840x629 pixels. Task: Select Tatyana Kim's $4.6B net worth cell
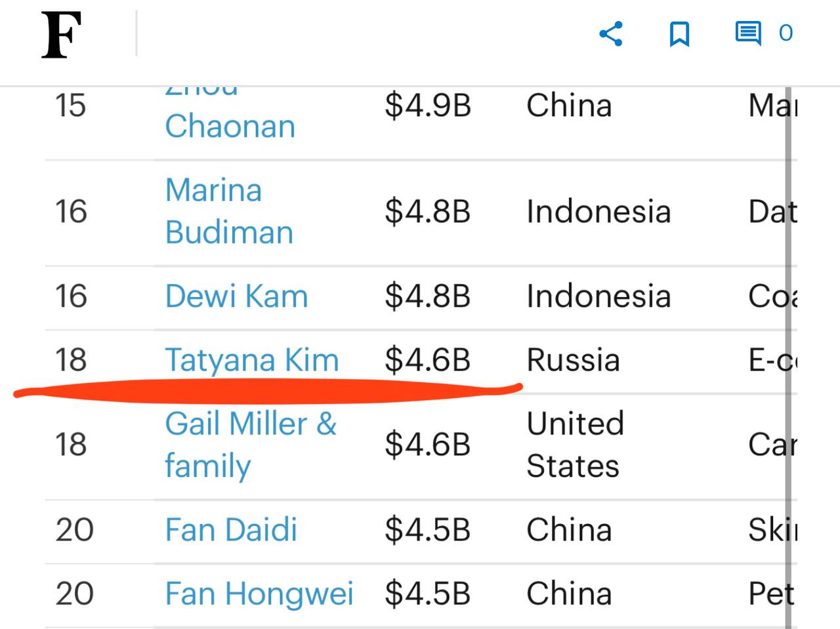point(428,360)
